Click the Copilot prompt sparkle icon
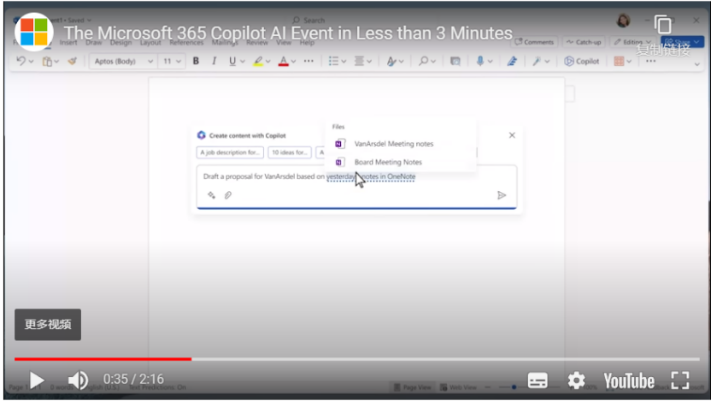This screenshot has height=401, width=712. coord(211,195)
